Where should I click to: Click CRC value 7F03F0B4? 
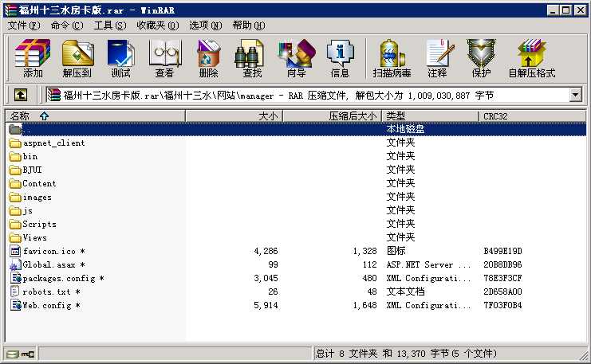click(x=502, y=306)
